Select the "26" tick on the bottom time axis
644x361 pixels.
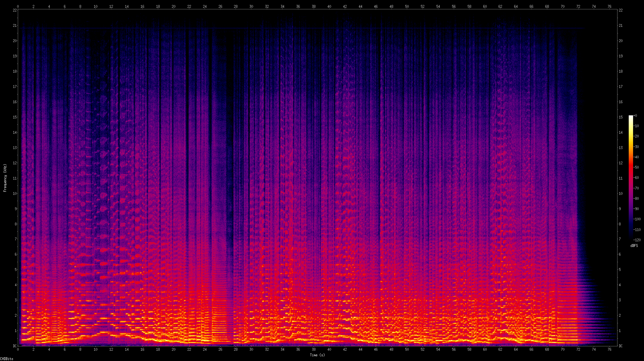220,350
